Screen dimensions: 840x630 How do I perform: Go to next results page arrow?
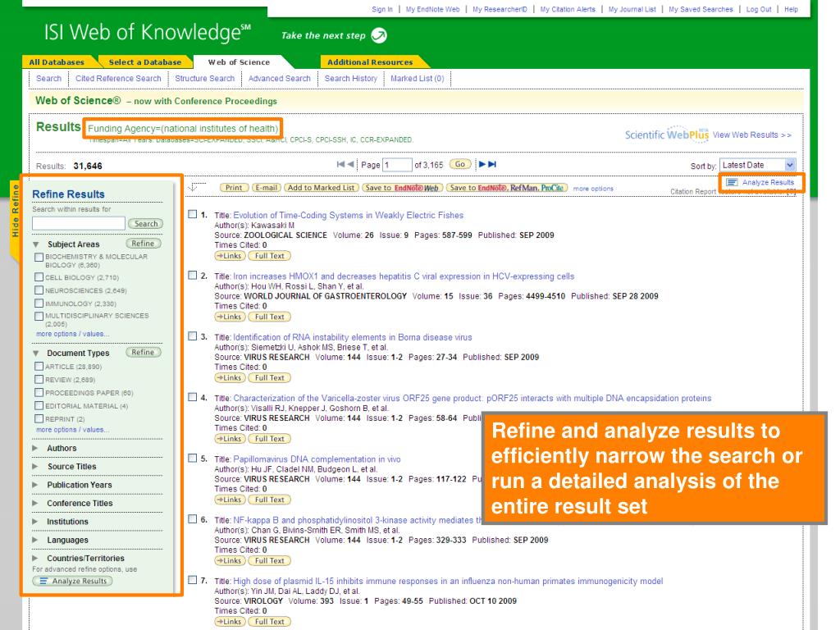point(482,164)
